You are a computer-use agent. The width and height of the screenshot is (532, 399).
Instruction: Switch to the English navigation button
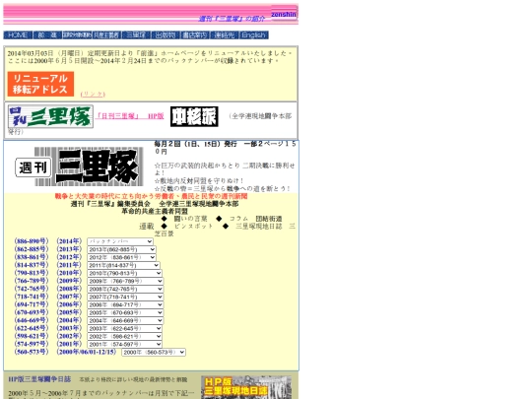click(x=254, y=35)
